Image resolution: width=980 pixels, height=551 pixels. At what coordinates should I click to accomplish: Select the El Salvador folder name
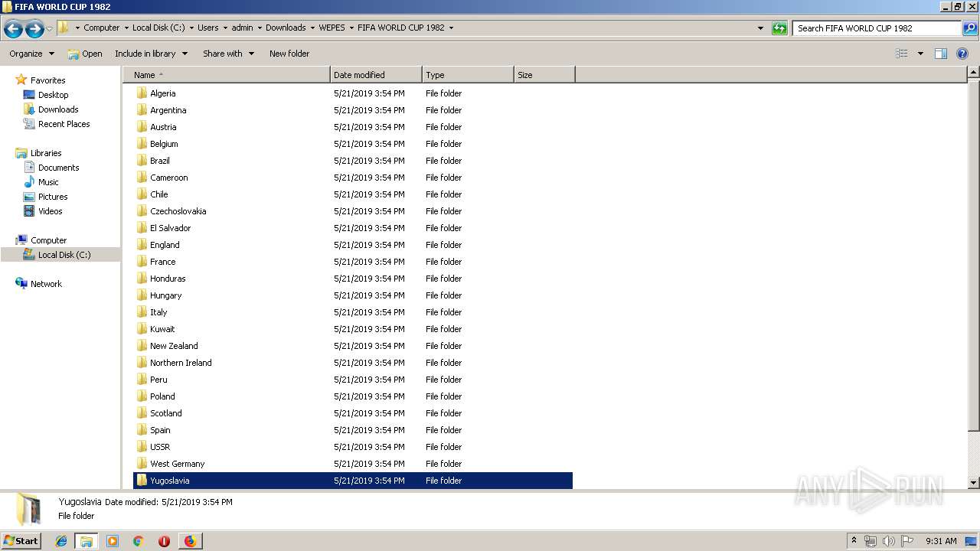click(170, 228)
